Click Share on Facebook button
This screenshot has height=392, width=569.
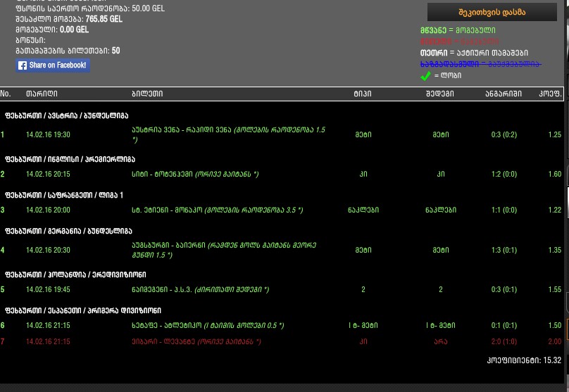pyautogui.click(x=53, y=65)
